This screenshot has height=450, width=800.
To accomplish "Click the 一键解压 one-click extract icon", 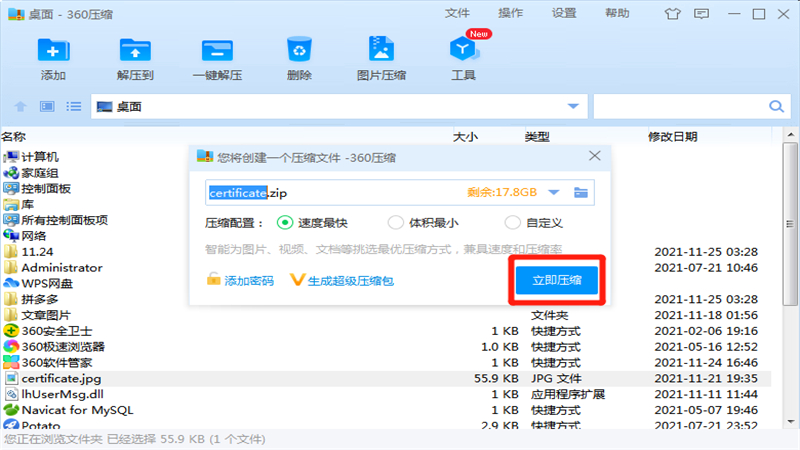I will pyautogui.click(x=217, y=51).
